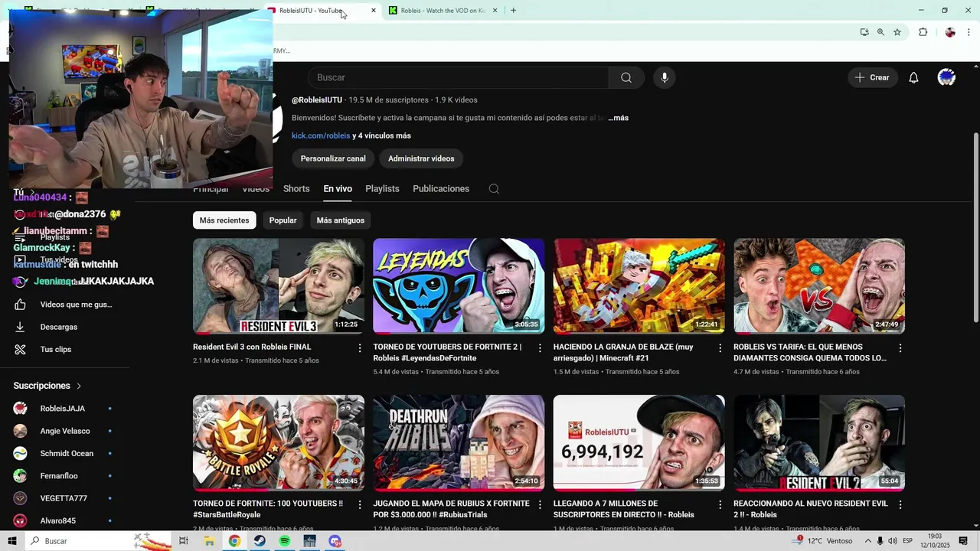
Task: Select the Más recientes filter chip
Action: pyautogui.click(x=224, y=220)
